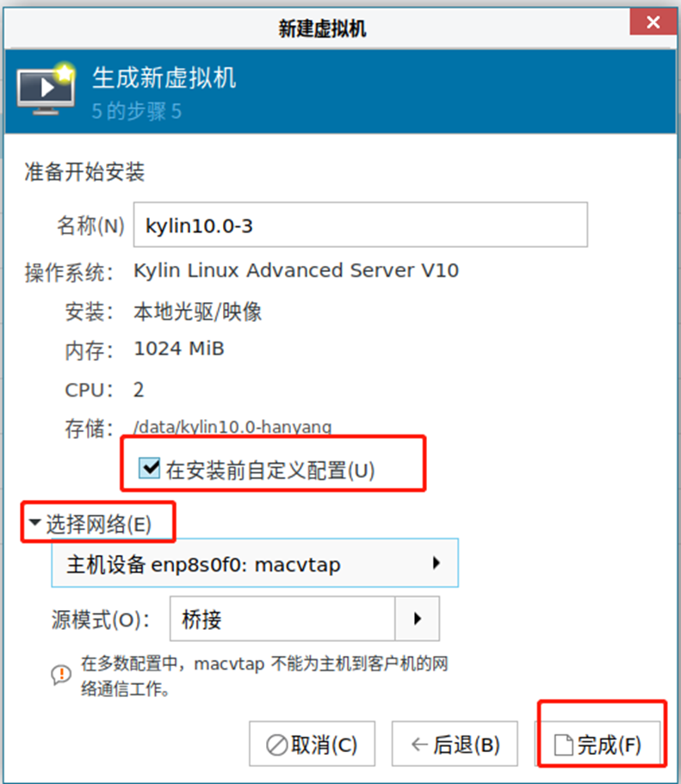Click the arrow button beside 桥接
The width and height of the screenshot is (681, 784).
(x=418, y=619)
